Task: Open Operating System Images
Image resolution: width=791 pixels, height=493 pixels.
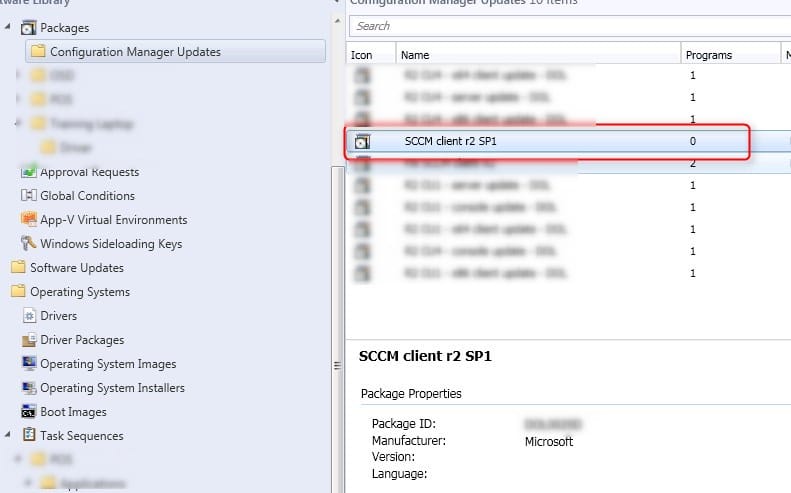Action: click(108, 364)
